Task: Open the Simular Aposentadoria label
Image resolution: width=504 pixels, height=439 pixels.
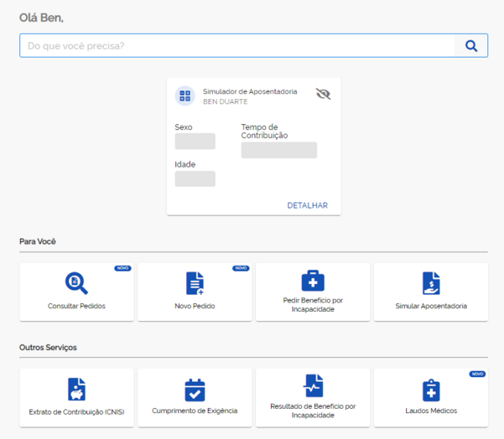Action: (x=431, y=306)
